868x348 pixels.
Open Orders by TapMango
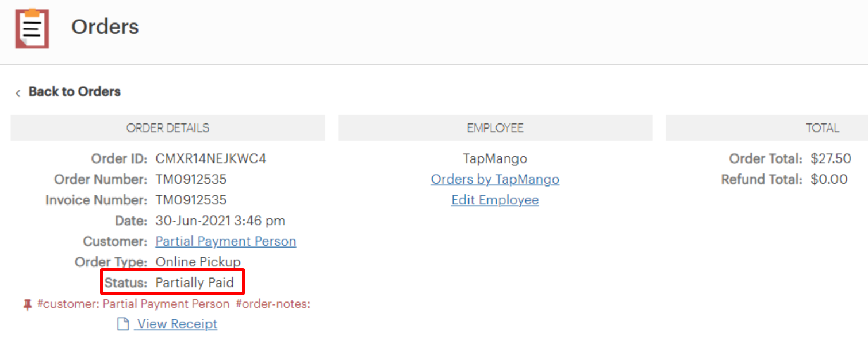point(494,179)
